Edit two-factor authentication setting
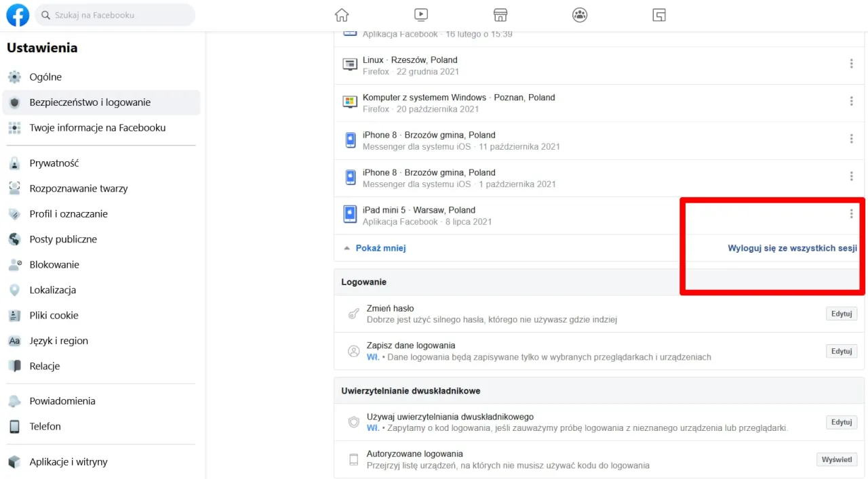The image size is (868, 479). [841, 422]
